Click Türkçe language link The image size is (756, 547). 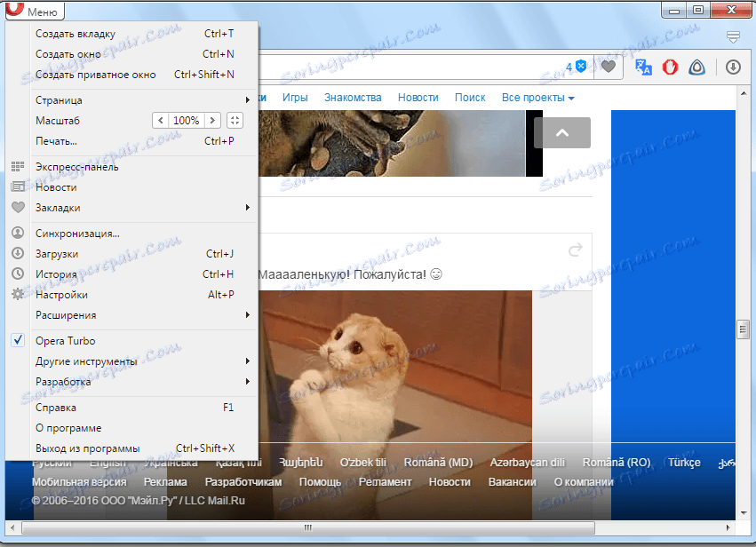point(684,462)
